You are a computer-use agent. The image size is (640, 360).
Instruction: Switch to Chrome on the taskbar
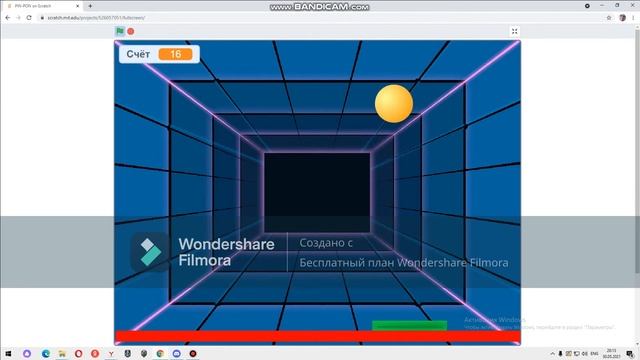coord(160,353)
